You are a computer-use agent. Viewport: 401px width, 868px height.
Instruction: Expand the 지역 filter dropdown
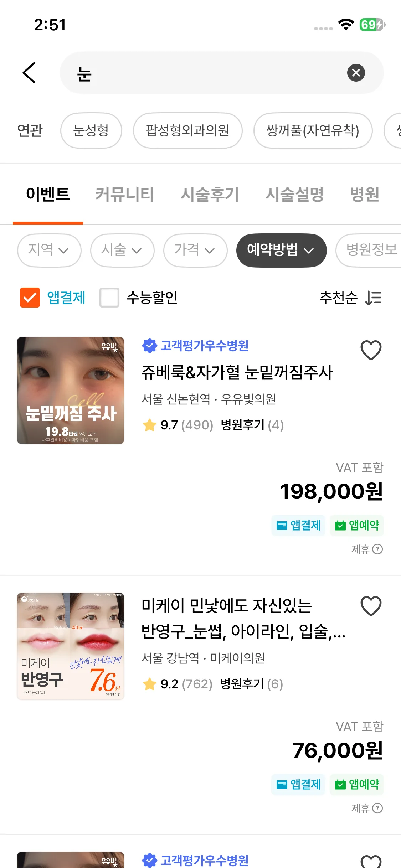(49, 250)
